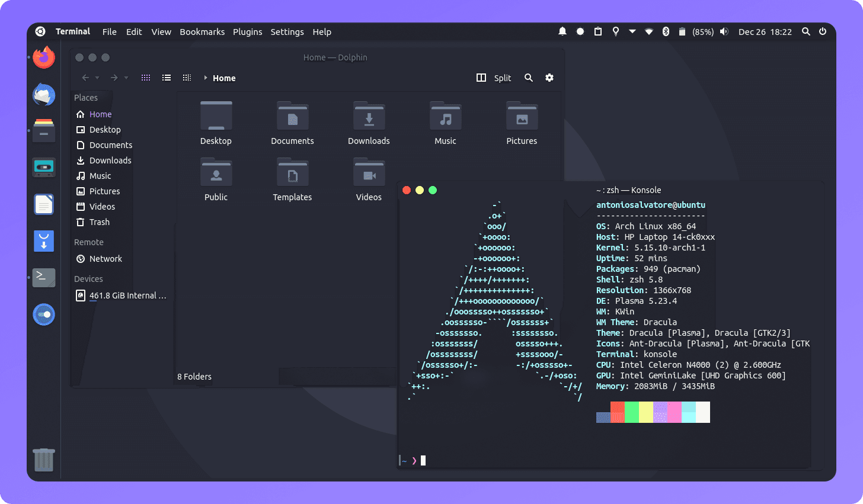The width and height of the screenshot is (863, 504).
Task: Click the Home breadcrumb in Dolphin
Action: tap(224, 78)
